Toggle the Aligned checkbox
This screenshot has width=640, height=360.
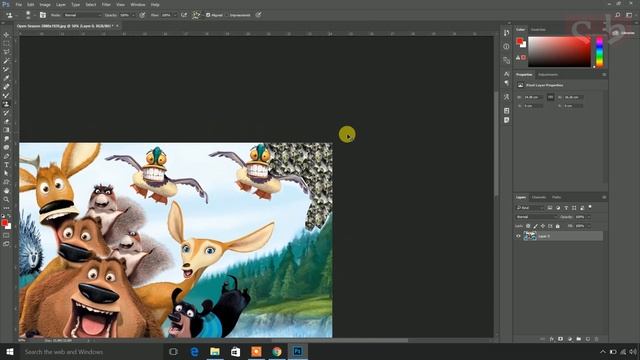(x=208, y=15)
